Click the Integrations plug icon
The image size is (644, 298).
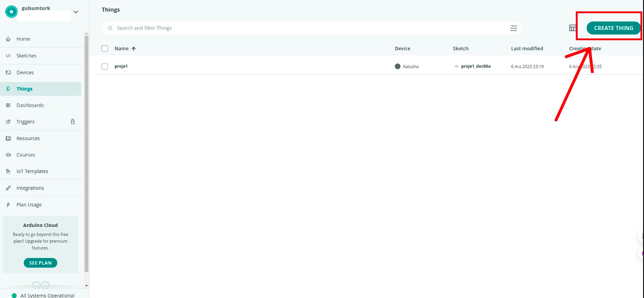click(8, 188)
